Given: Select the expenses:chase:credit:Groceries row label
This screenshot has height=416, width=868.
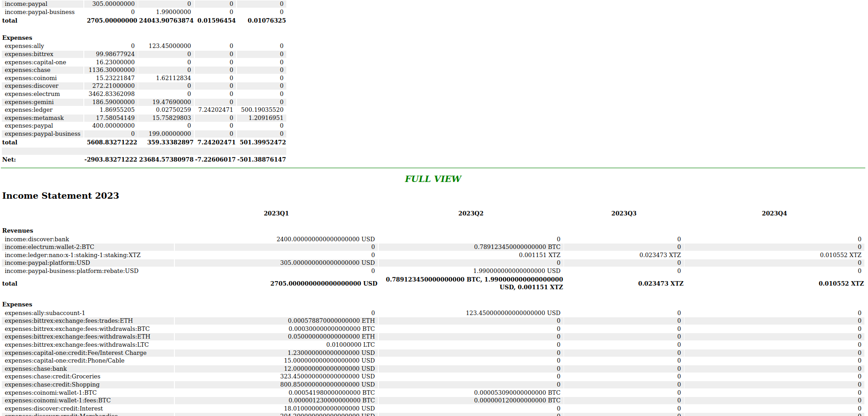Looking at the screenshot, I should pyautogui.click(x=53, y=377).
